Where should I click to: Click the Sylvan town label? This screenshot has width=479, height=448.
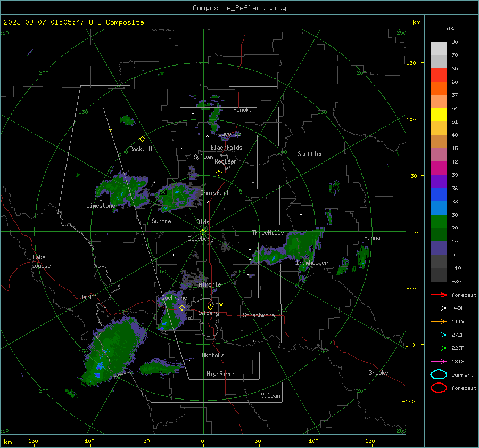click(203, 157)
